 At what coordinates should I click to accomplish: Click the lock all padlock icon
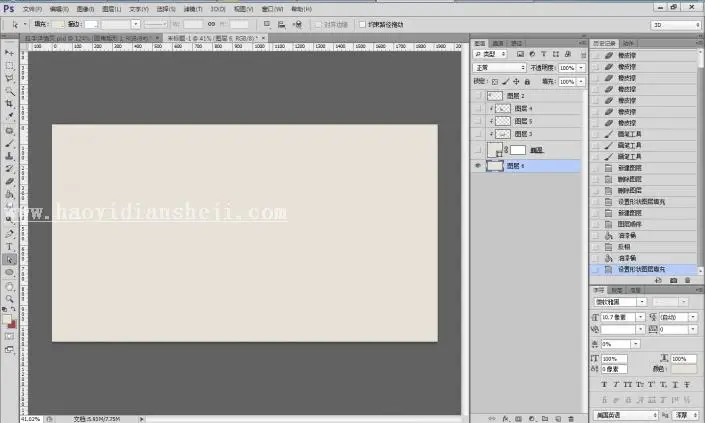coord(527,81)
